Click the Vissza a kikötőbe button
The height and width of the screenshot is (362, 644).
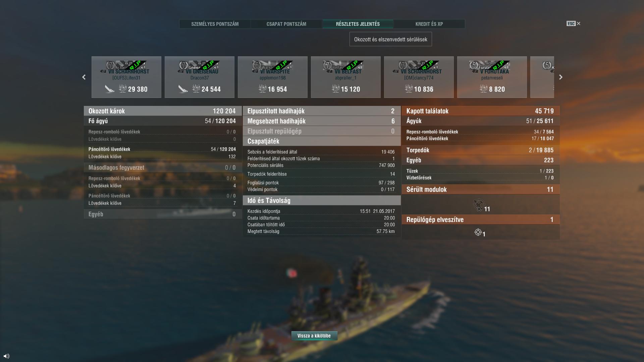[x=314, y=336]
